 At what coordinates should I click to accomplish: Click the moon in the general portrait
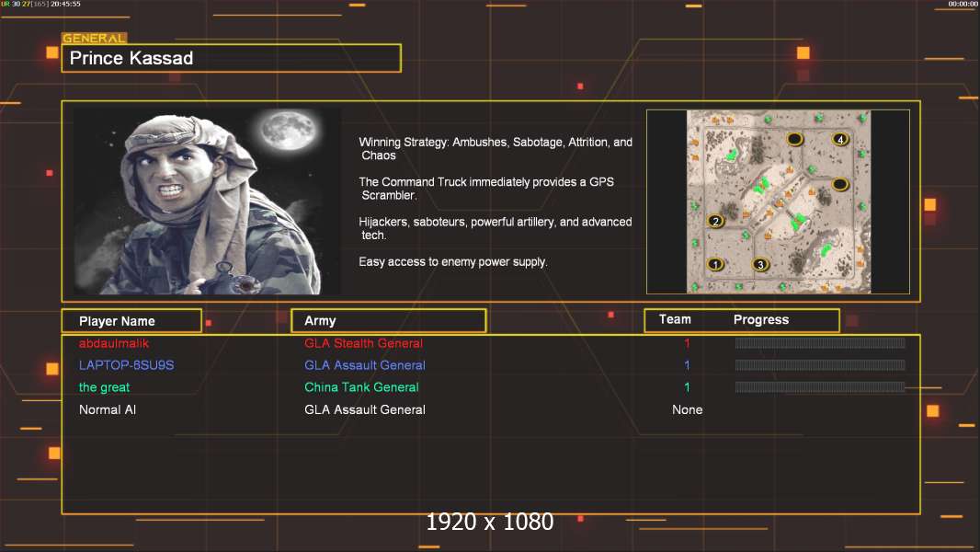point(282,134)
